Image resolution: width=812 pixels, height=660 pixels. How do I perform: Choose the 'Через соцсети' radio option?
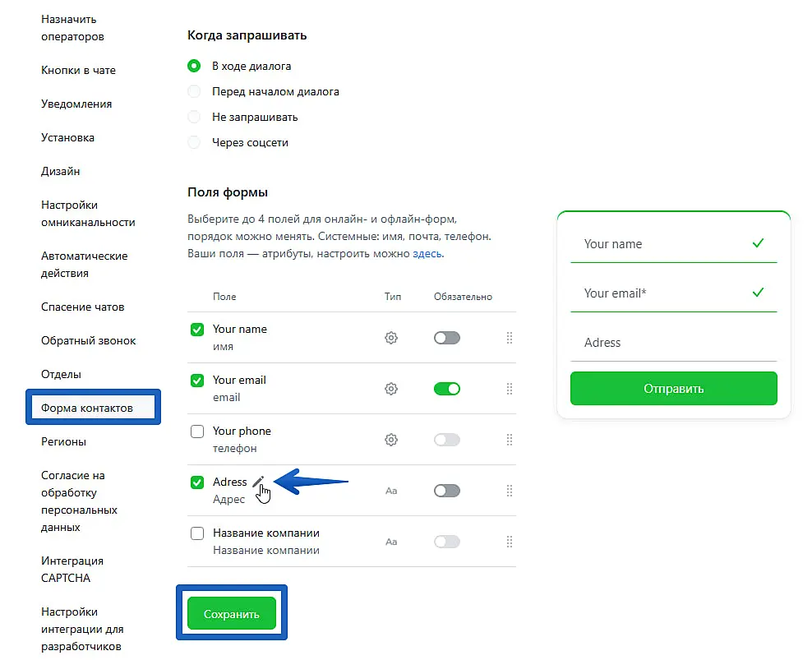click(x=194, y=142)
